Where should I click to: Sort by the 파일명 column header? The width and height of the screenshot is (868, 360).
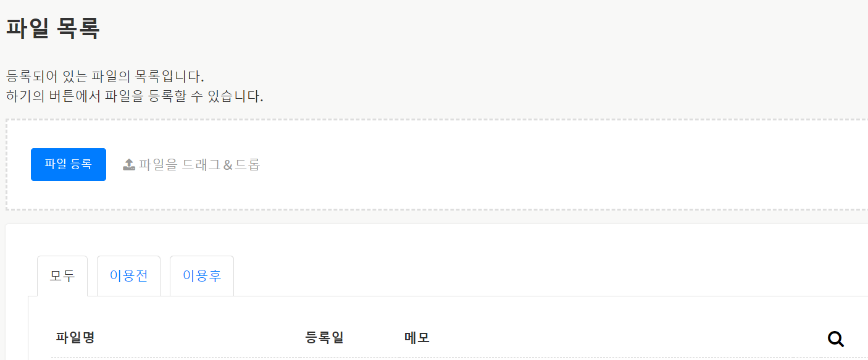click(75, 338)
